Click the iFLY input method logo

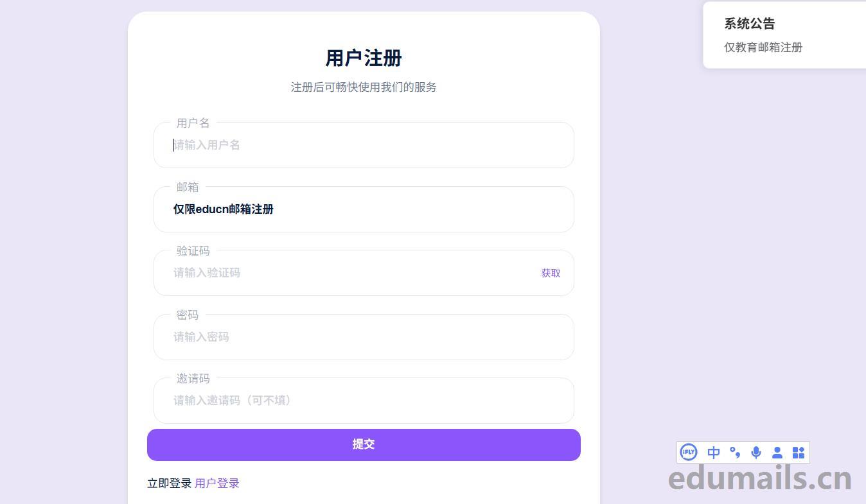pos(689,453)
